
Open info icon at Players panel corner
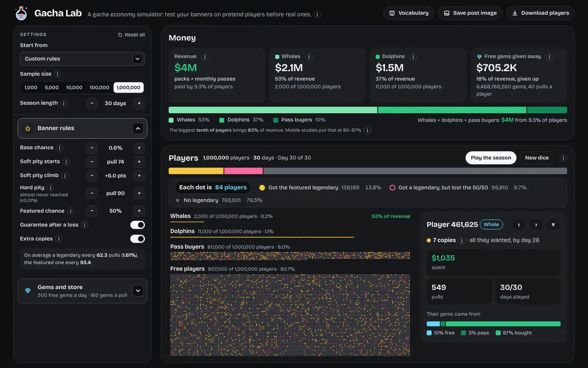[563, 158]
